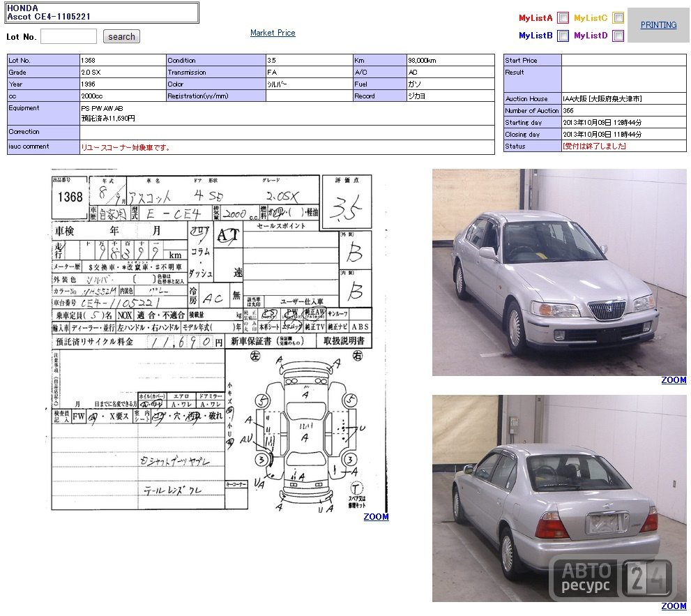Click the Result header cell
Viewport: 691px width, 616px height.
click(x=532, y=80)
